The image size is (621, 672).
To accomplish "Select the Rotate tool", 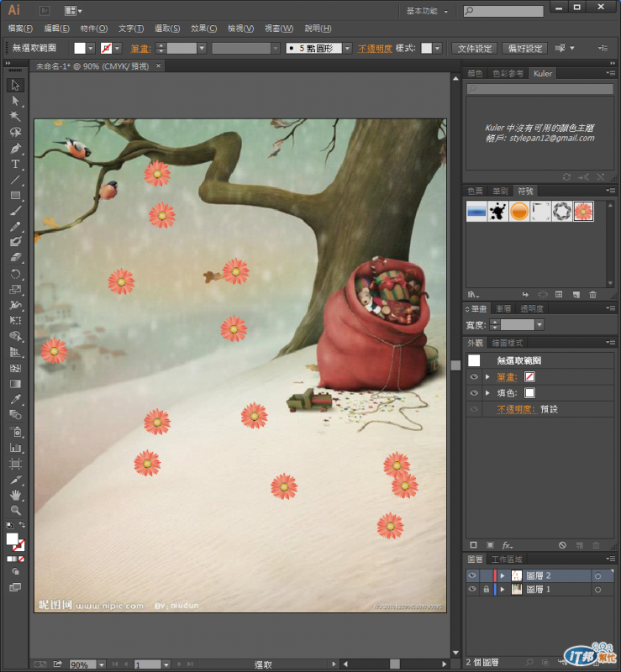I will [15, 275].
